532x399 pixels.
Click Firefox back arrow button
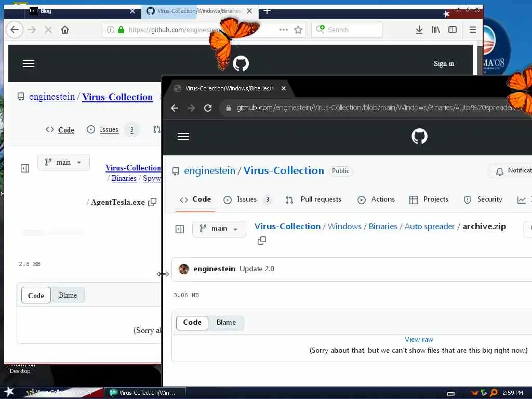coord(15,30)
